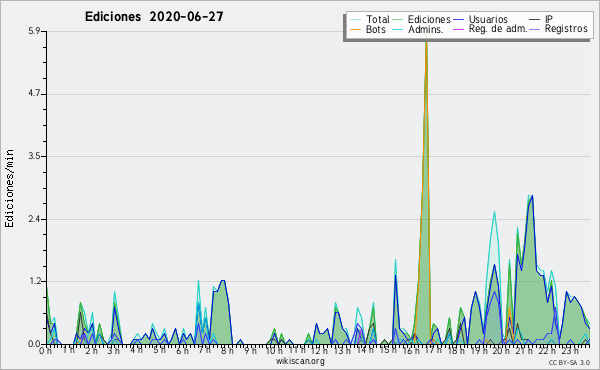The height and width of the screenshot is (370, 600).
Task: Click the y-axis value 4.7
Action: (x=34, y=94)
